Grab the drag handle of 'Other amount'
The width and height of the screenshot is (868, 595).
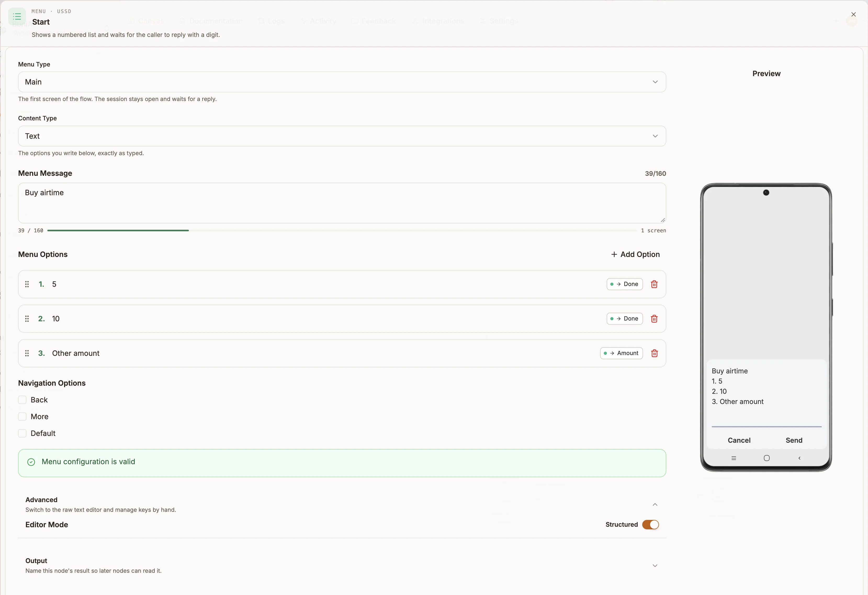coord(27,353)
